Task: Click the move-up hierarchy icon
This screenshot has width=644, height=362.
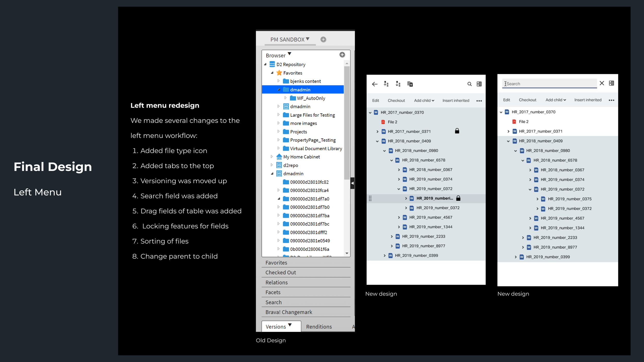Action: point(386,84)
